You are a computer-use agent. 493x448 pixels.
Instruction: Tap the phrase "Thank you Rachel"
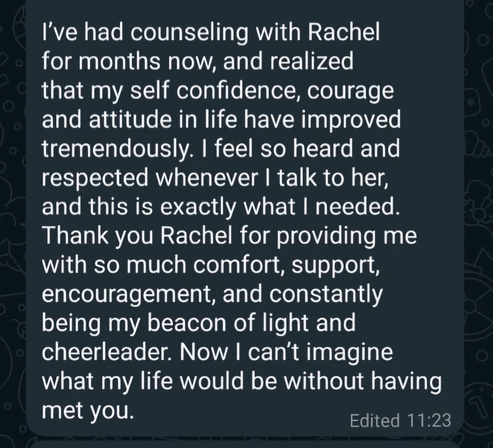[137, 236]
